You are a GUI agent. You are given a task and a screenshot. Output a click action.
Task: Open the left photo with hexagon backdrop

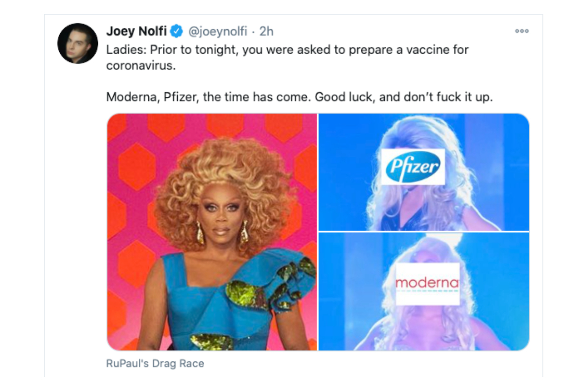point(212,232)
